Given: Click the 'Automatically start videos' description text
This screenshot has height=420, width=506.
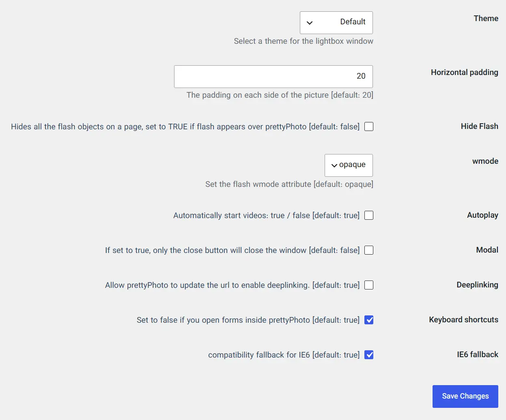Looking at the screenshot, I should pyautogui.click(x=267, y=216).
